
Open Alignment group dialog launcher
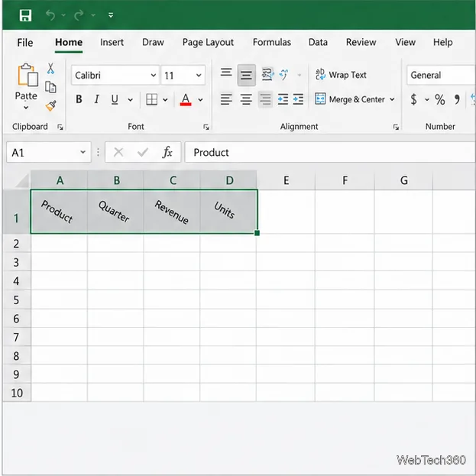click(x=396, y=127)
